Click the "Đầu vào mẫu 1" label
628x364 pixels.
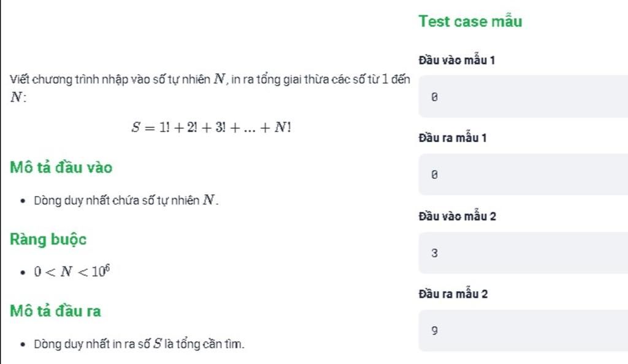pos(456,61)
